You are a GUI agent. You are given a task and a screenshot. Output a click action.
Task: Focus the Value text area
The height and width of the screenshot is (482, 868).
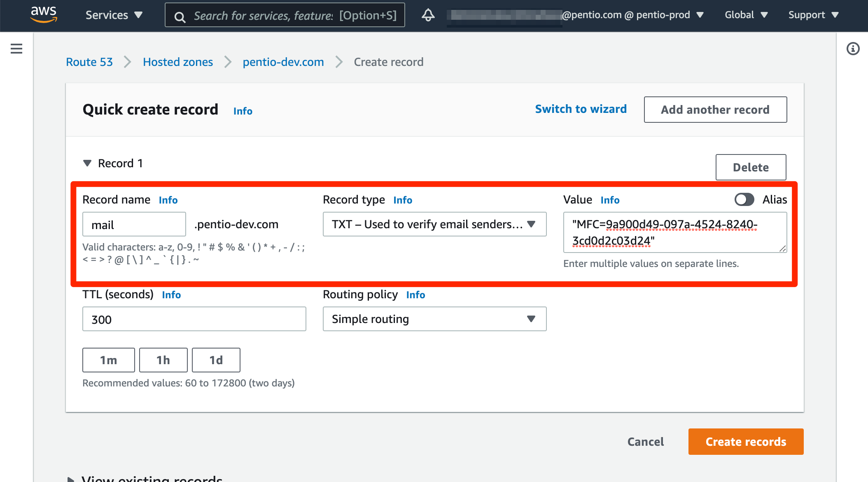pyautogui.click(x=675, y=232)
